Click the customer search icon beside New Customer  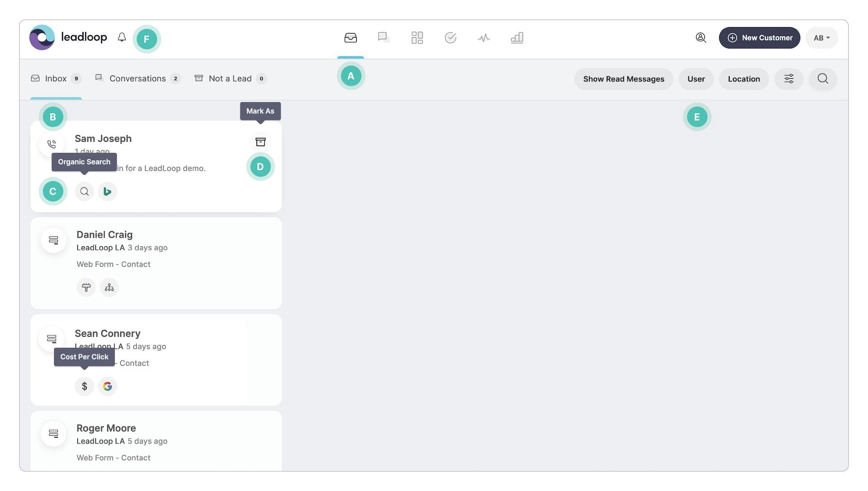click(700, 38)
